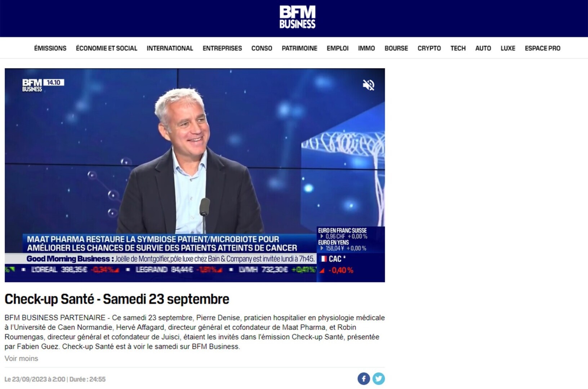The height and width of the screenshot is (389, 588).
Task: Open the Immo section
Action: pos(366,48)
